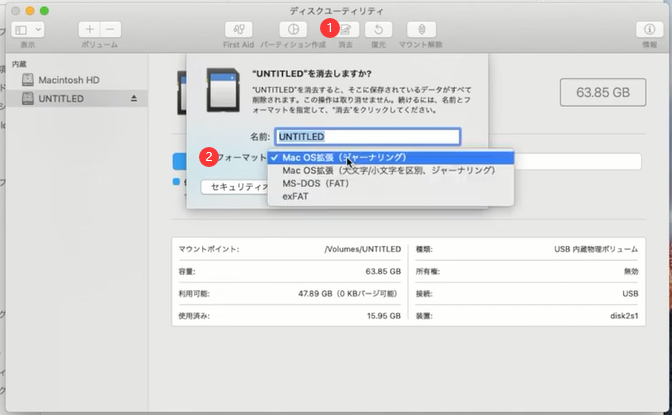Open the info (情報) toolbar button
Image resolution: width=672 pixels, height=415 pixels.
(x=649, y=30)
